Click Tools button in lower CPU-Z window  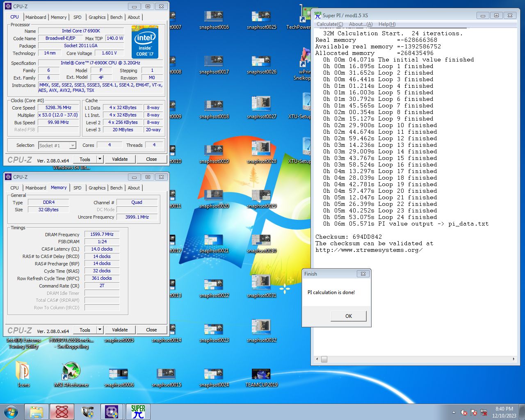[x=85, y=330]
